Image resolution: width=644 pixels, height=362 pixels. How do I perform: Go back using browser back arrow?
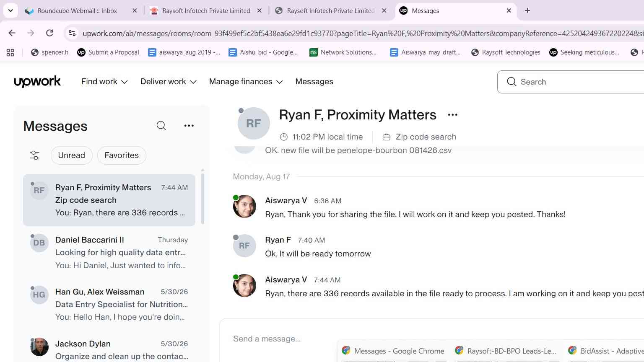point(12,33)
